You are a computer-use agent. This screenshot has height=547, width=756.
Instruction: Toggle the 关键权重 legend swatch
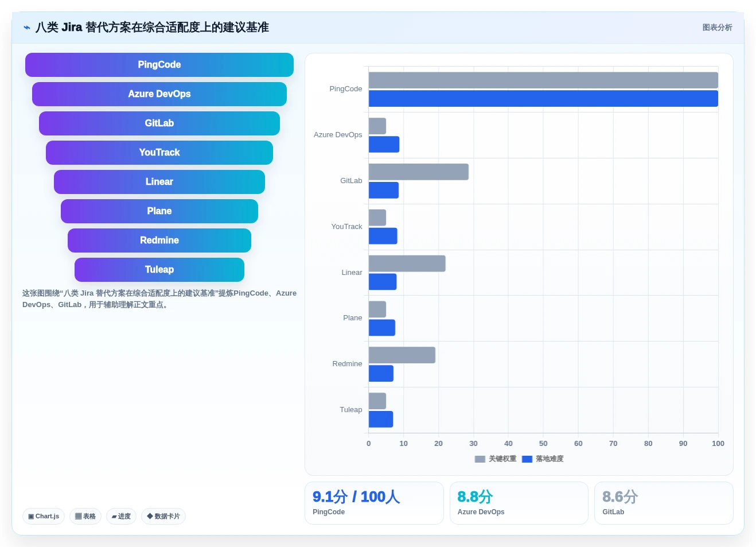coord(480,459)
